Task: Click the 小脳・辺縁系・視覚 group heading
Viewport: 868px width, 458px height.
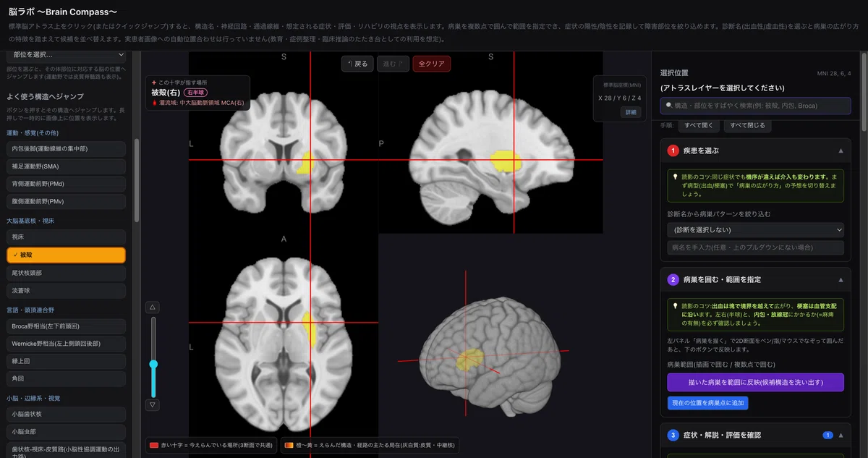Action: [x=33, y=398]
